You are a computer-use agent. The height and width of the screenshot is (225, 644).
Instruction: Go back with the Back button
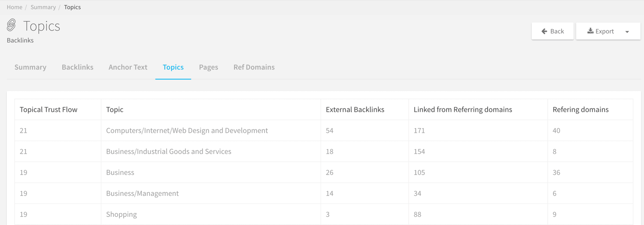tap(553, 31)
